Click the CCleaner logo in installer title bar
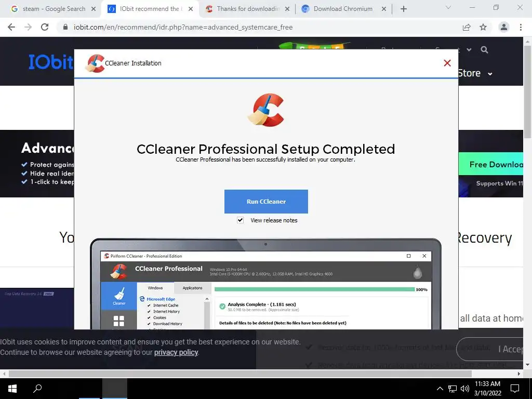The height and width of the screenshot is (399, 532). click(95, 63)
